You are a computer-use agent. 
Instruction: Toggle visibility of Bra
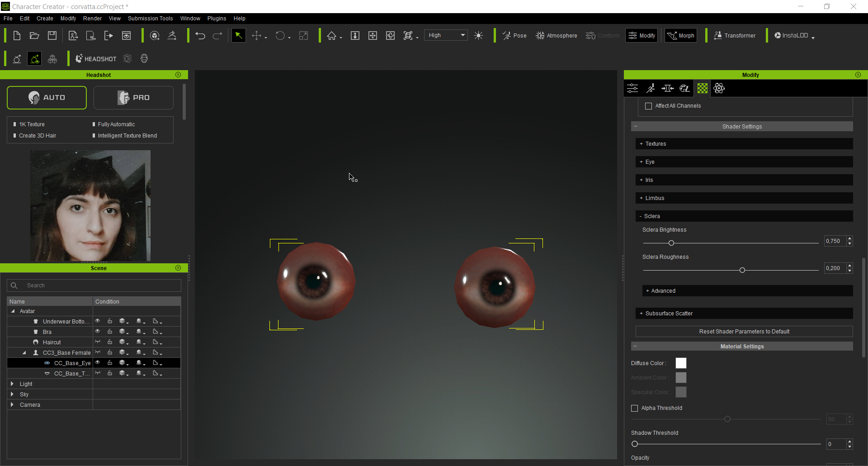click(97, 332)
